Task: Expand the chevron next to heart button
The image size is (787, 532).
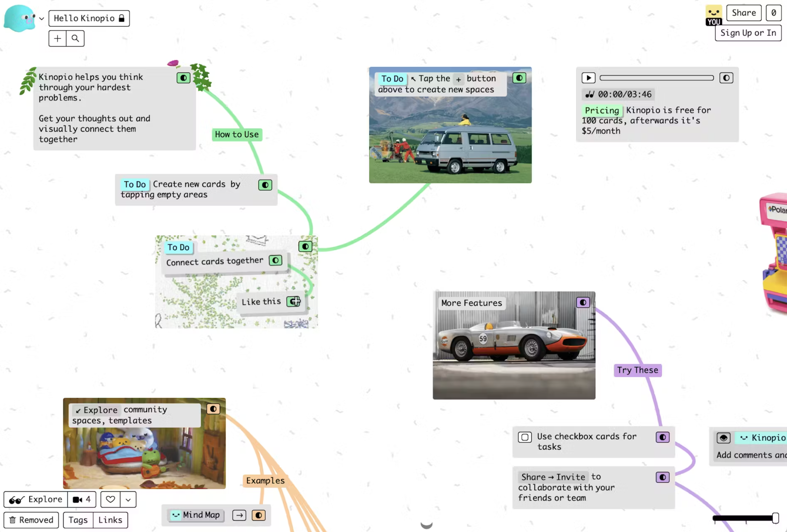Action: (x=128, y=499)
